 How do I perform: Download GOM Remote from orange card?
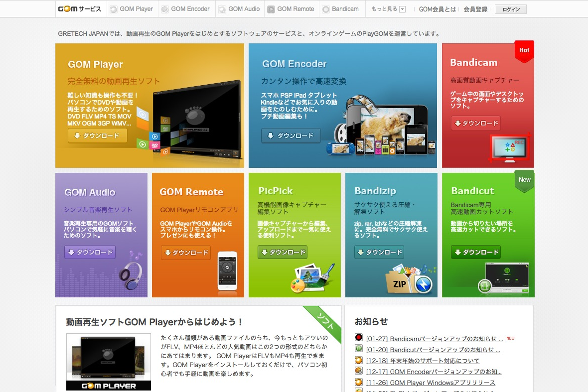coord(186,253)
